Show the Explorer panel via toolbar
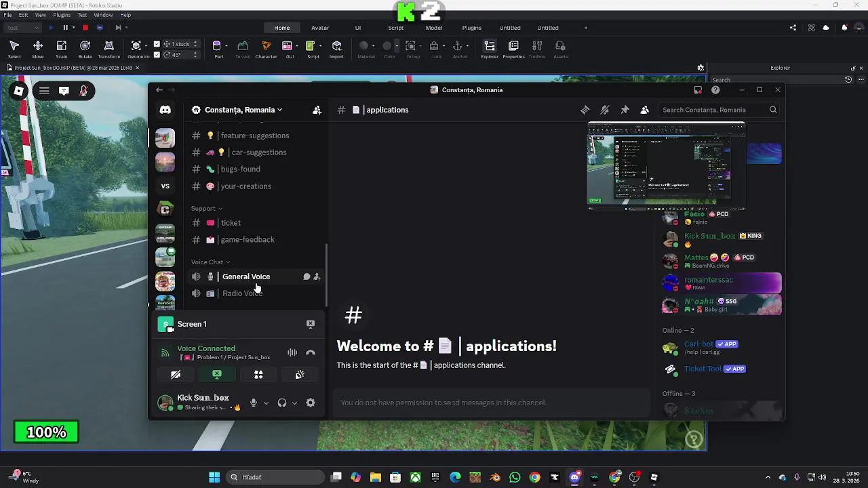Image resolution: width=868 pixels, height=488 pixels. coord(490,49)
